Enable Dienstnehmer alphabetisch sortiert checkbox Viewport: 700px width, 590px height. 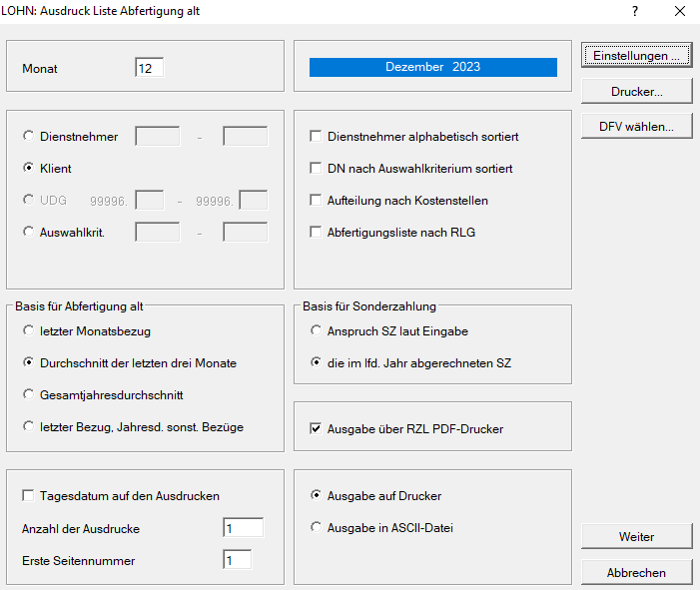[317, 137]
